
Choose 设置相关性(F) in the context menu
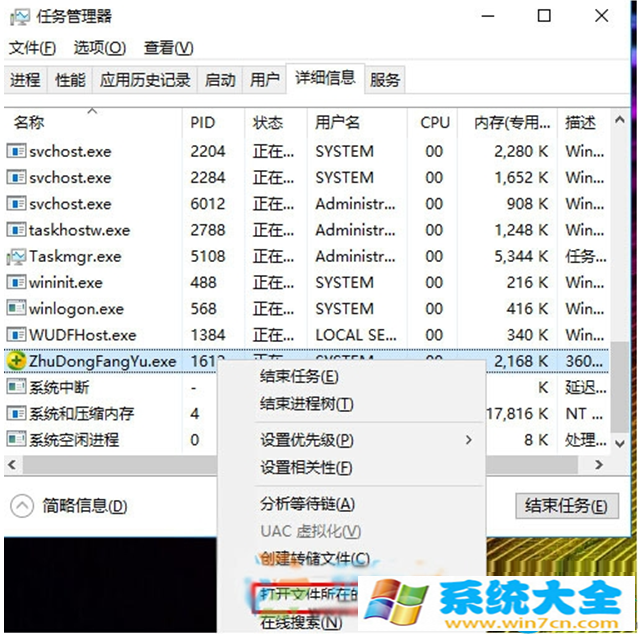pyautogui.click(x=307, y=468)
